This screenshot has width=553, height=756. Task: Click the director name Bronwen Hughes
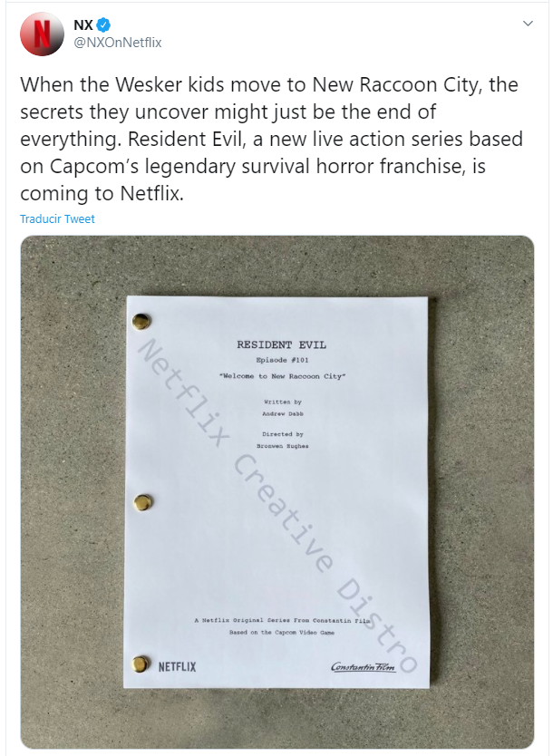point(281,446)
